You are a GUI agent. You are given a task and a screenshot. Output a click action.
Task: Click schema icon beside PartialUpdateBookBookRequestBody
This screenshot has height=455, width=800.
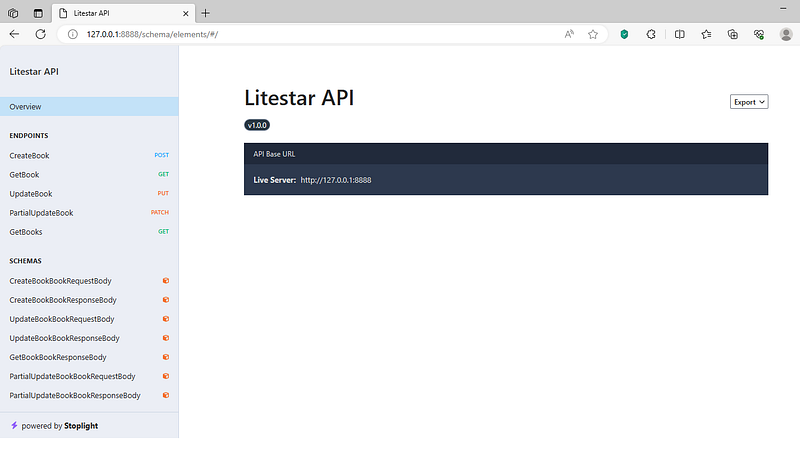(x=166, y=376)
